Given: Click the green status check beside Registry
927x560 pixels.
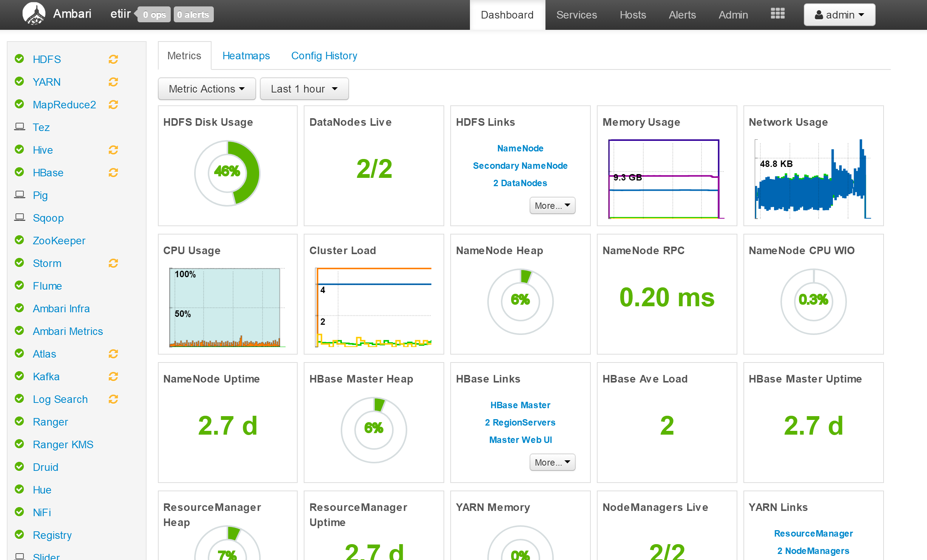Looking at the screenshot, I should click(x=19, y=534).
